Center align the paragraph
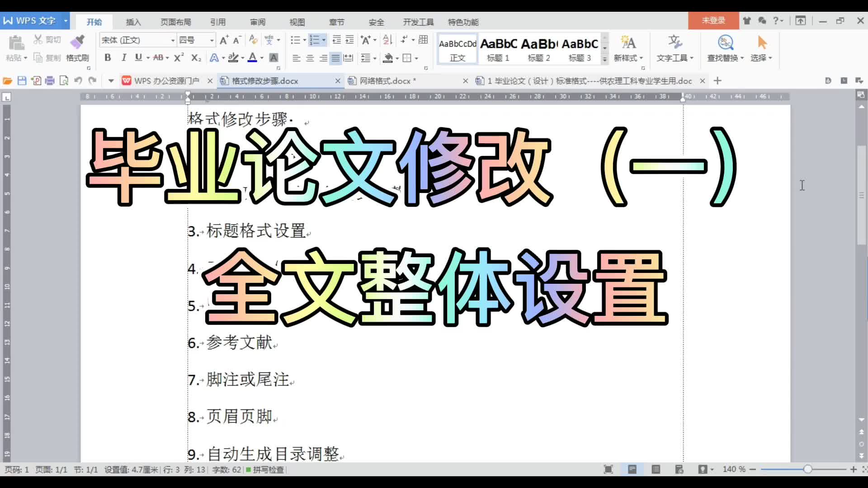The height and width of the screenshot is (488, 868). coord(310,58)
